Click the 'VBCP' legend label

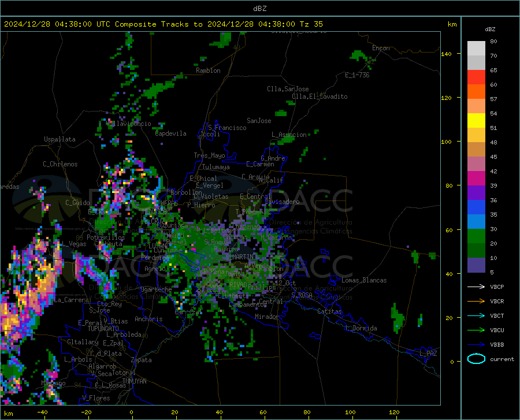497,287
